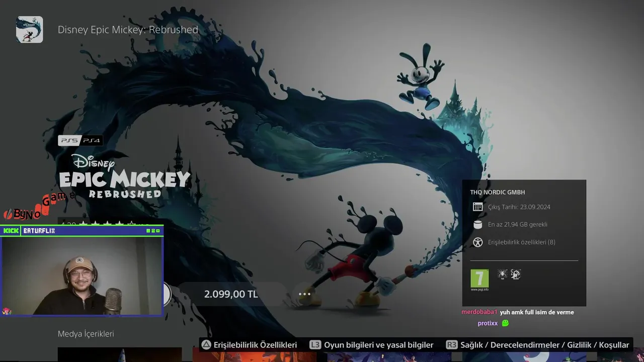Viewport: 644px width, 362px height.
Task: Click the streamer webcam feed
Action: (x=82, y=276)
